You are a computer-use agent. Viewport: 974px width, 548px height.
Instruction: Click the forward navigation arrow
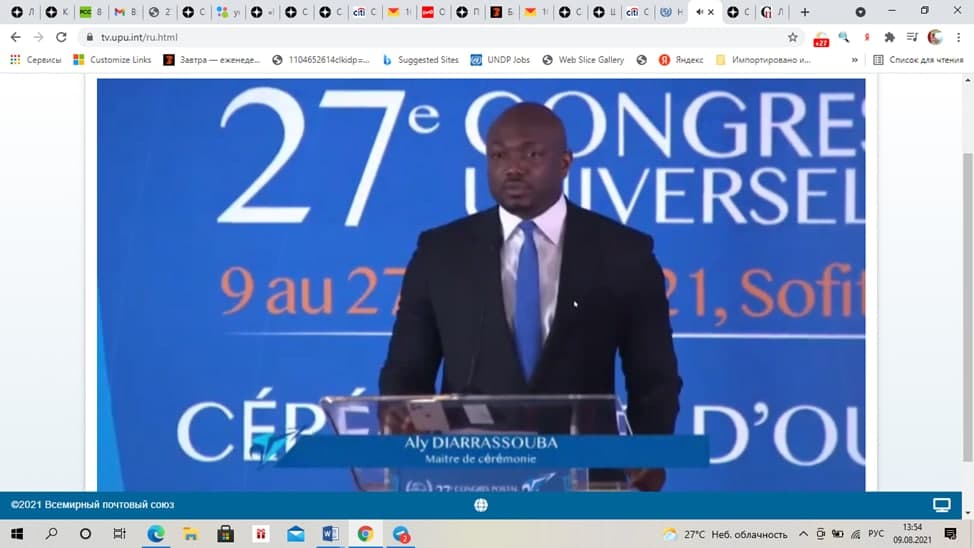(39, 37)
